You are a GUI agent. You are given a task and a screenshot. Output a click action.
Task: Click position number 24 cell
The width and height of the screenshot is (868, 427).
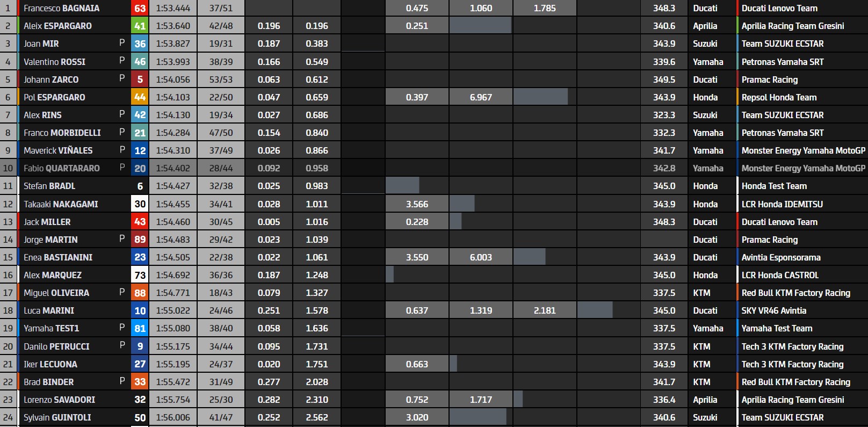point(8,417)
